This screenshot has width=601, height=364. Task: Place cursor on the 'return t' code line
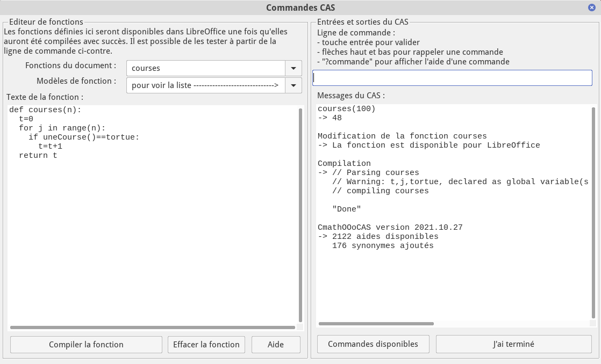click(38, 155)
